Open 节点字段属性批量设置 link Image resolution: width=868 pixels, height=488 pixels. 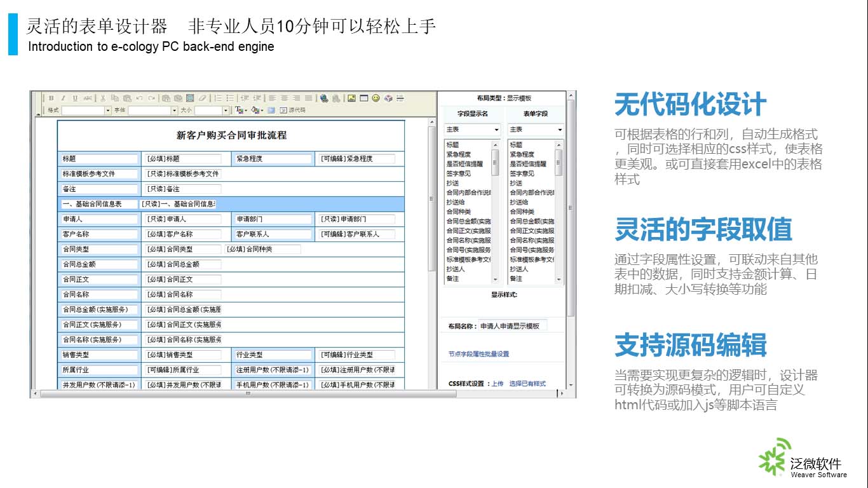coord(478,354)
